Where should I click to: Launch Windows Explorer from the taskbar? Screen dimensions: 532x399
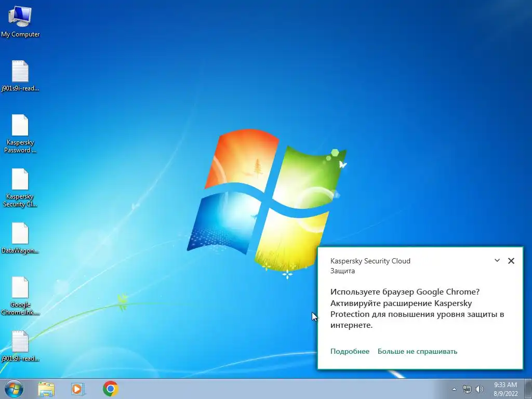[x=46, y=389]
